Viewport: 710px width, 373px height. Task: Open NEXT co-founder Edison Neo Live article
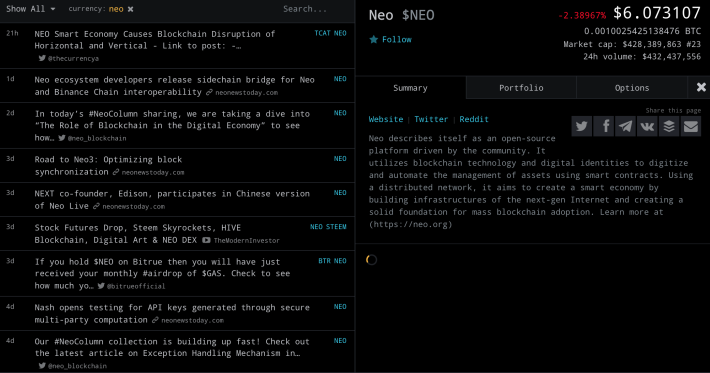click(172, 200)
